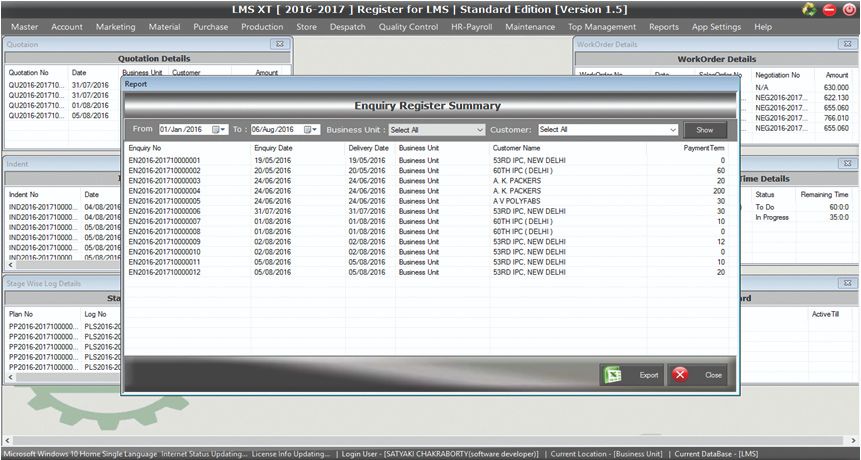Open the Account menu
Image resolution: width=861 pixels, height=460 pixels.
67,27
